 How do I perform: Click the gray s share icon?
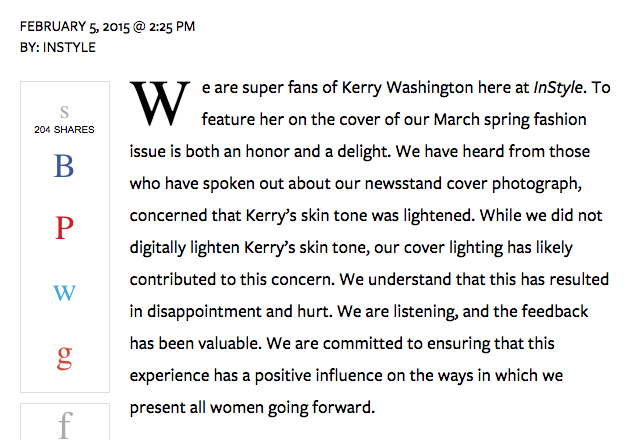click(64, 112)
